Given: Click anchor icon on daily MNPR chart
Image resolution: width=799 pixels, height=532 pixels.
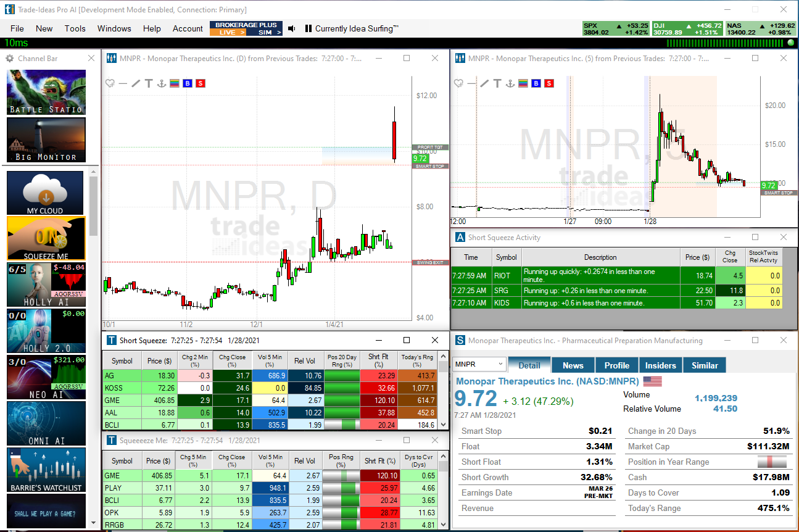Looking at the screenshot, I should (x=162, y=83).
